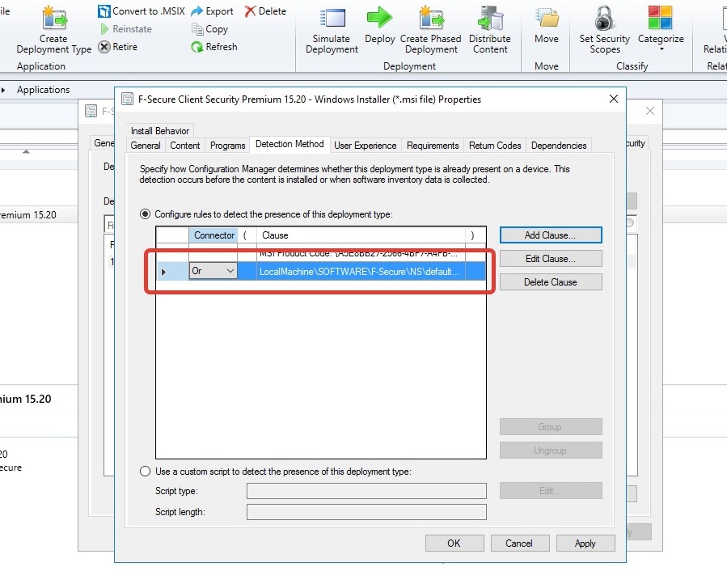The width and height of the screenshot is (727, 588).
Task: Click OK to save properties
Action: click(454, 543)
